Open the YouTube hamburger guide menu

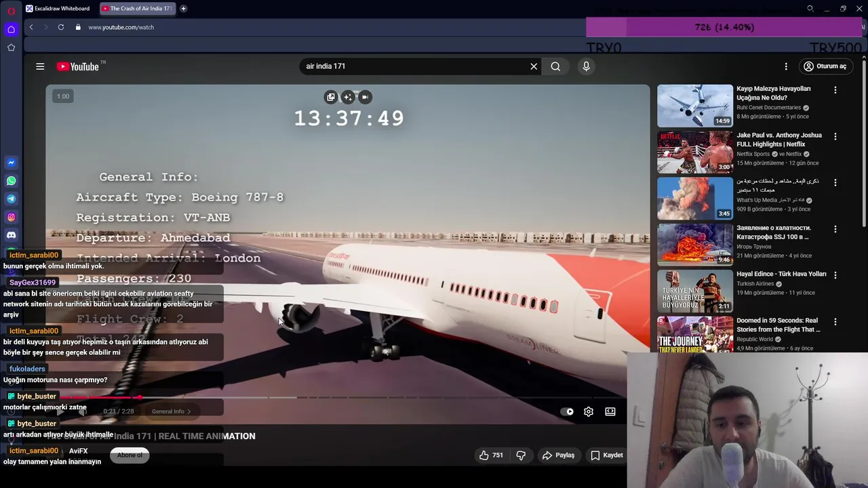40,66
